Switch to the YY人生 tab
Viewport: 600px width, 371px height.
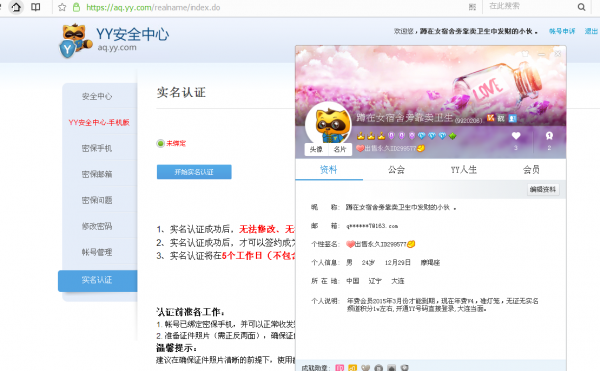[x=463, y=169]
